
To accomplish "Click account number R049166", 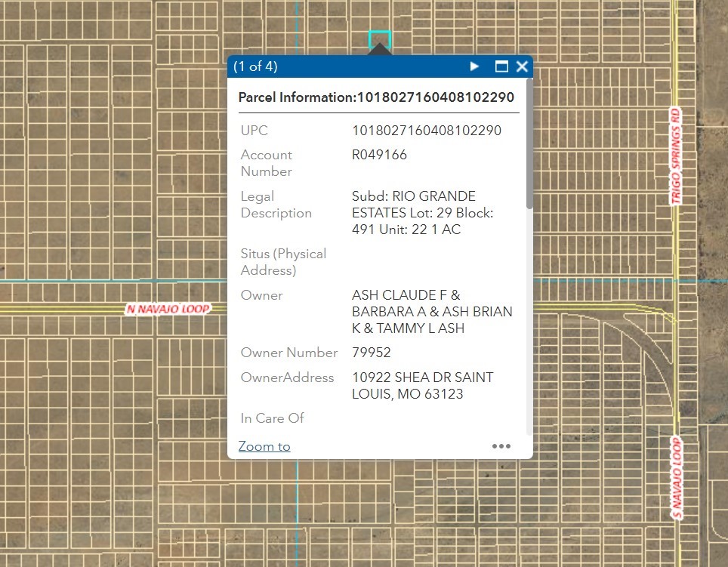I will pos(379,155).
